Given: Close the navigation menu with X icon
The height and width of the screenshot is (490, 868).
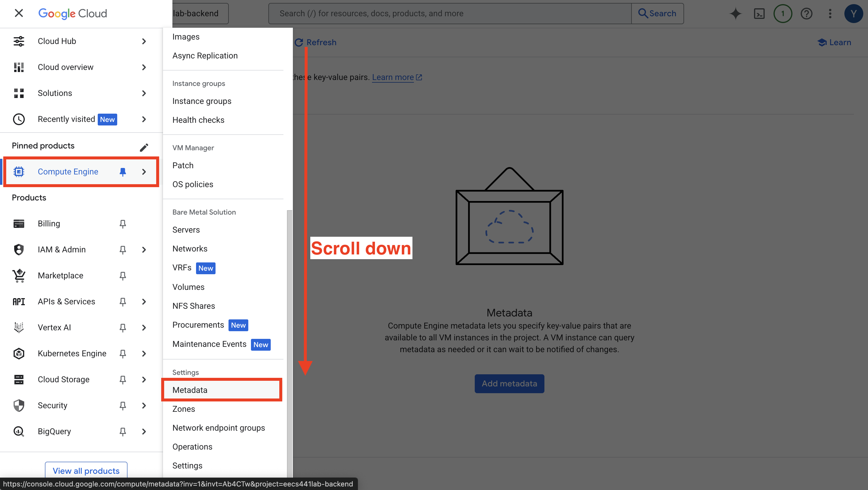Looking at the screenshot, I should click(x=19, y=13).
